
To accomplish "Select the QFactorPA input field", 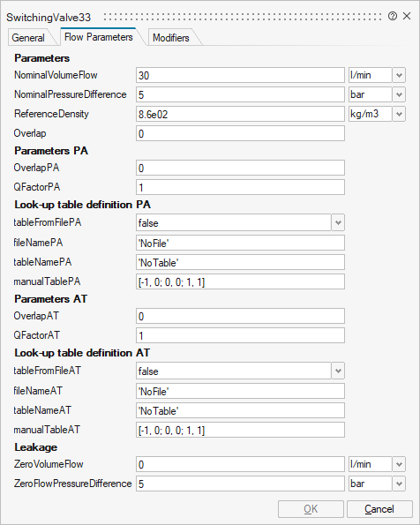I will (x=240, y=187).
